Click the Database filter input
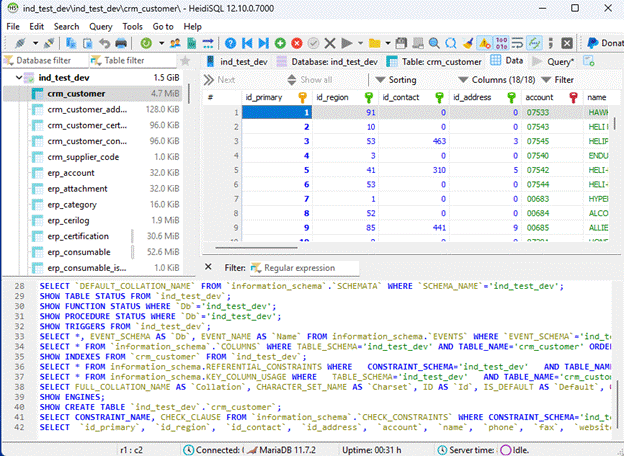The image size is (624, 456). (45, 61)
